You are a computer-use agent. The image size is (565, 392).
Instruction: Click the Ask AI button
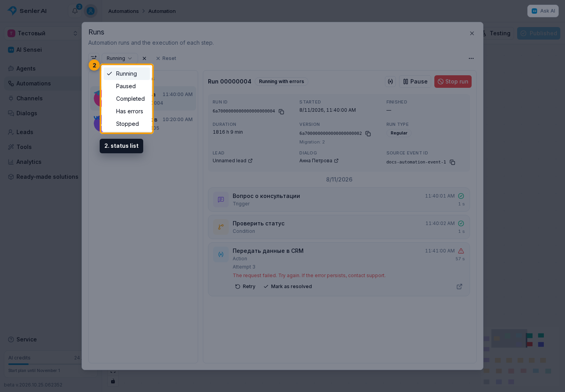(x=543, y=11)
